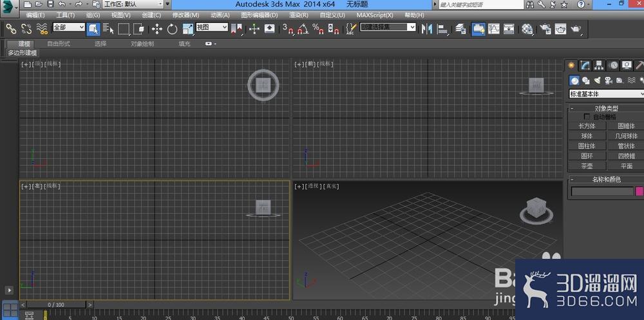The width and height of the screenshot is (644, 320).
Task: Click the Select and Link chain icon
Action: [11, 29]
